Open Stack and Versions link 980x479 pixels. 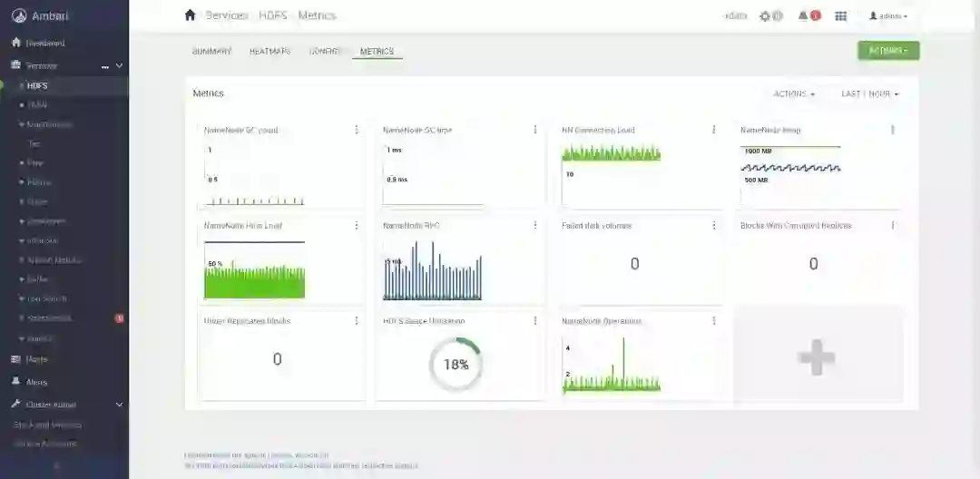pyautogui.click(x=47, y=425)
